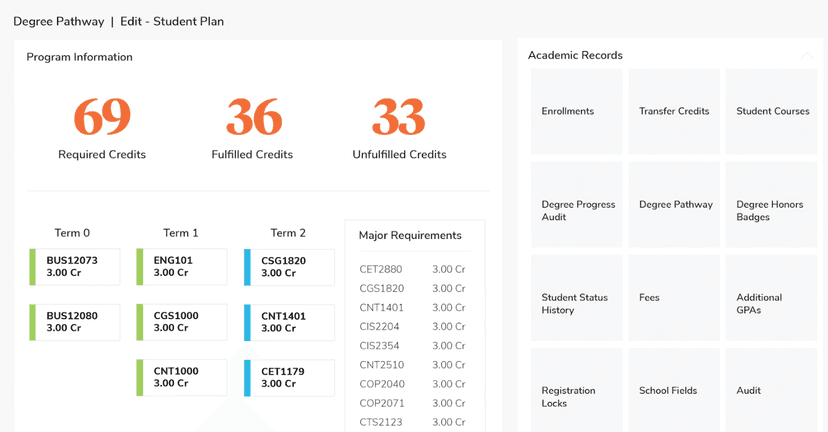Select CET2880 in Major Requirements list

381,270
